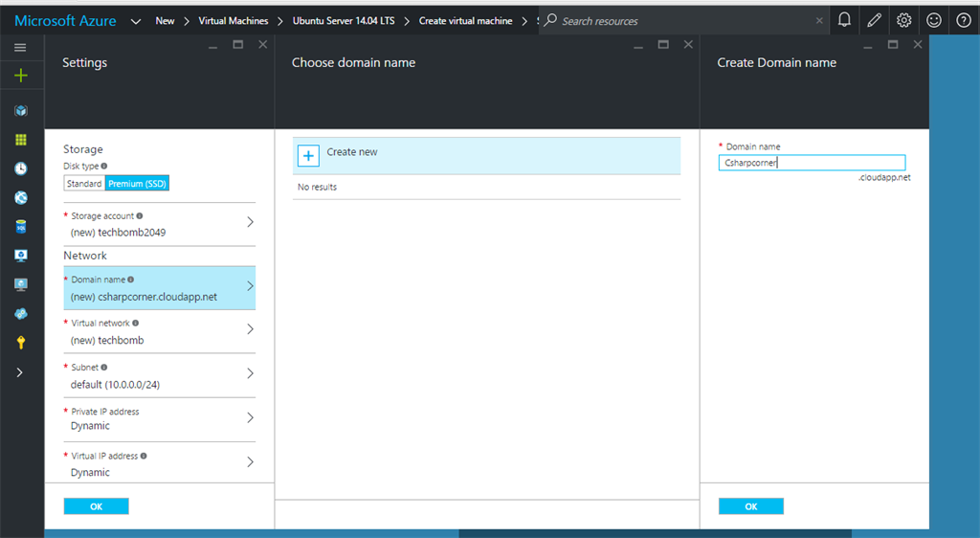Open SQL databases icon in sidebar

21,226
